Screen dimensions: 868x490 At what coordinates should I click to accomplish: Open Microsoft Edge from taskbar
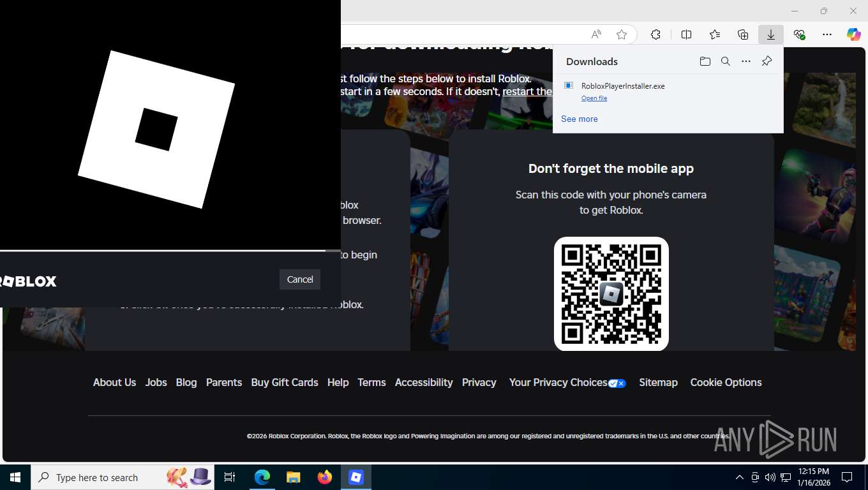point(262,477)
